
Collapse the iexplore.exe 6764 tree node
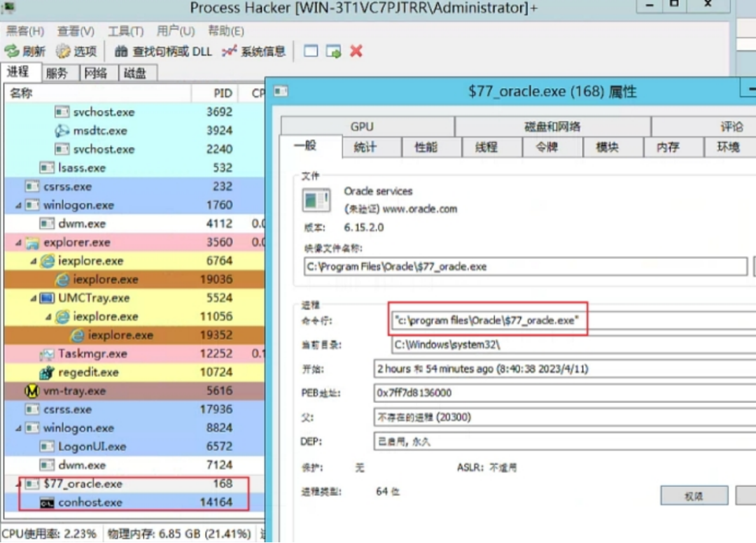coord(34,261)
